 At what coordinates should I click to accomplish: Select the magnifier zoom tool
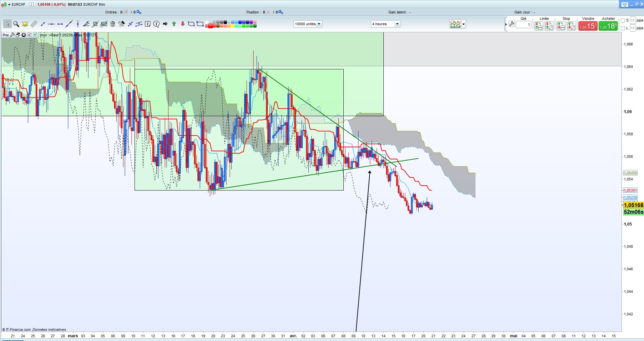pyautogui.click(x=16, y=24)
